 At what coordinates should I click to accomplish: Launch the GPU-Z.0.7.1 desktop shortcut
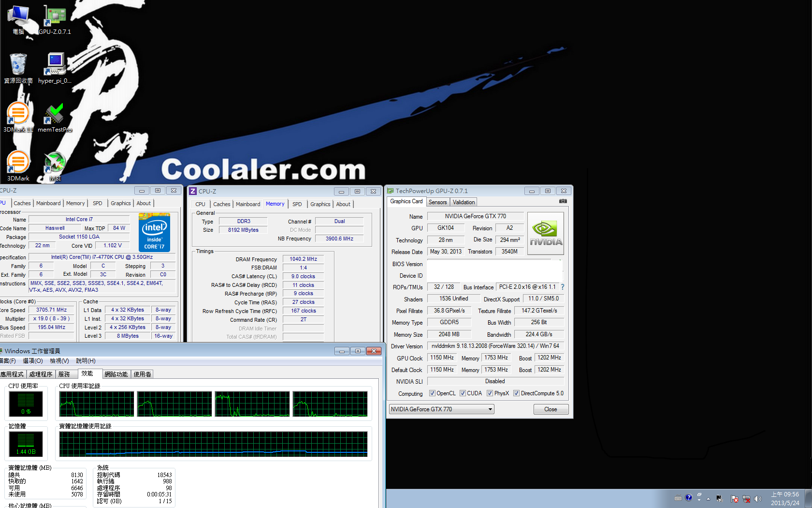tap(55, 20)
